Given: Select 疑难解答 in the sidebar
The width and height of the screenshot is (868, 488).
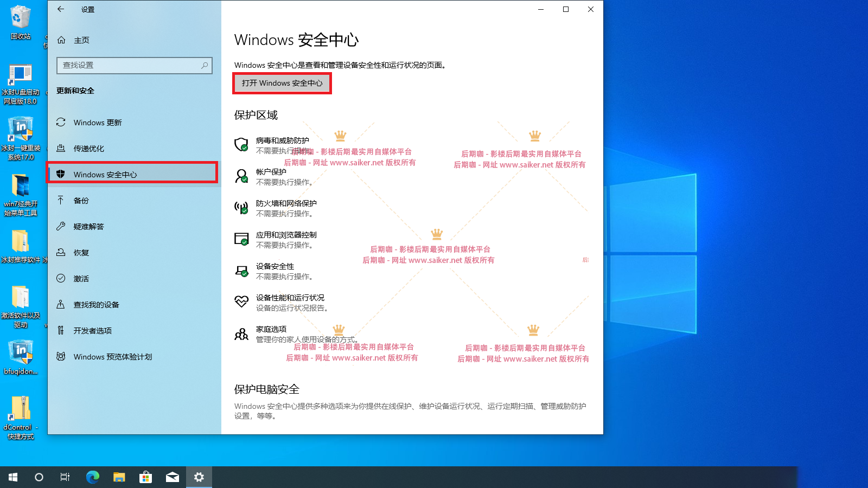Looking at the screenshot, I should (135, 226).
